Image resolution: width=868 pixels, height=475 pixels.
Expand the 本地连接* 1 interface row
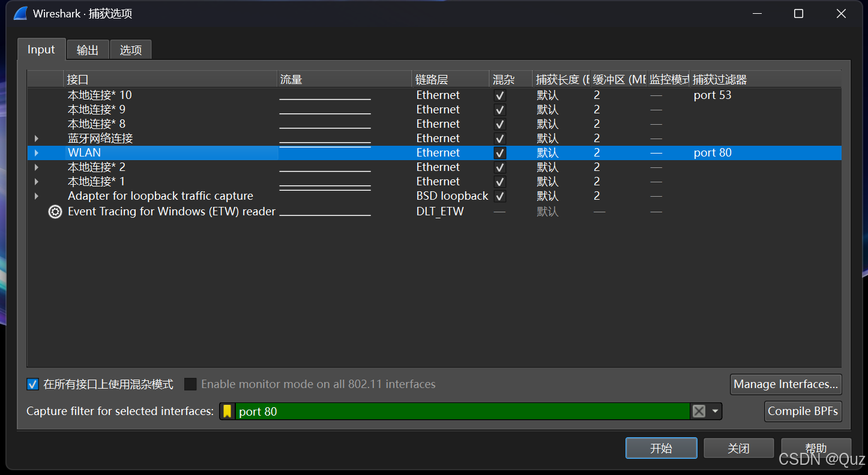pos(37,182)
